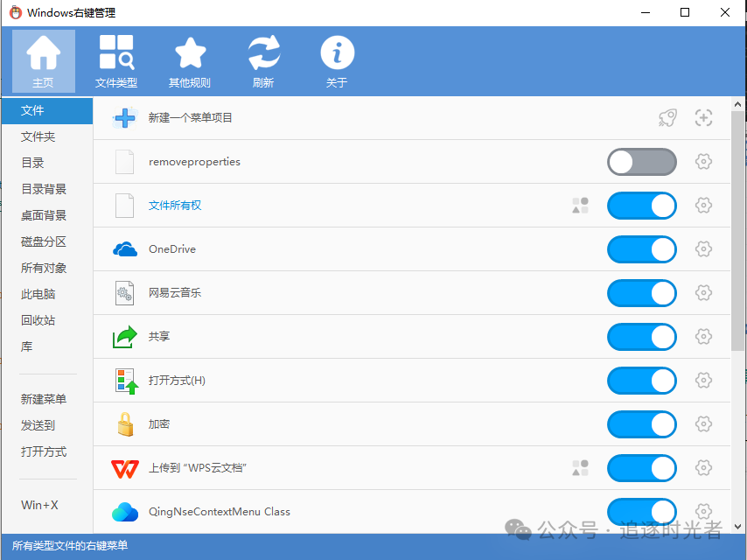Open 其他规则 star icon

[x=190, y=61]
